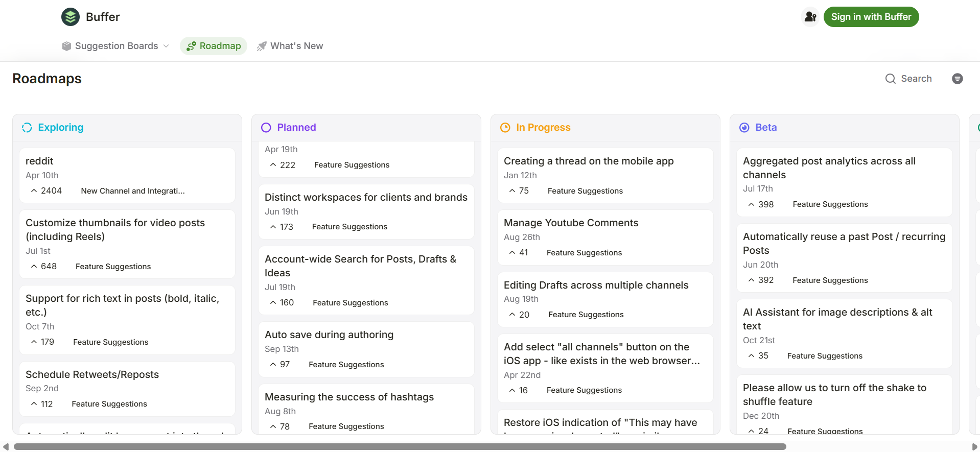Upvote Creating a thread on mobile app
This screenshot has width=980, height=452.
519,191
